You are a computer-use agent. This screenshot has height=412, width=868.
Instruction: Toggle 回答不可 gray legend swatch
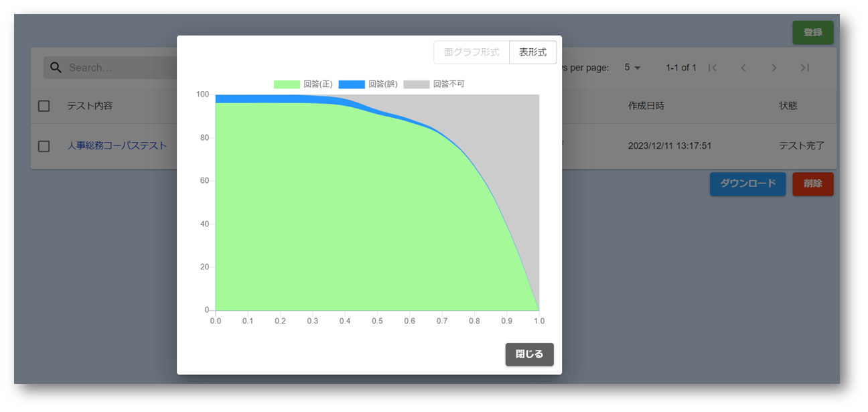[x=416, y=84]
